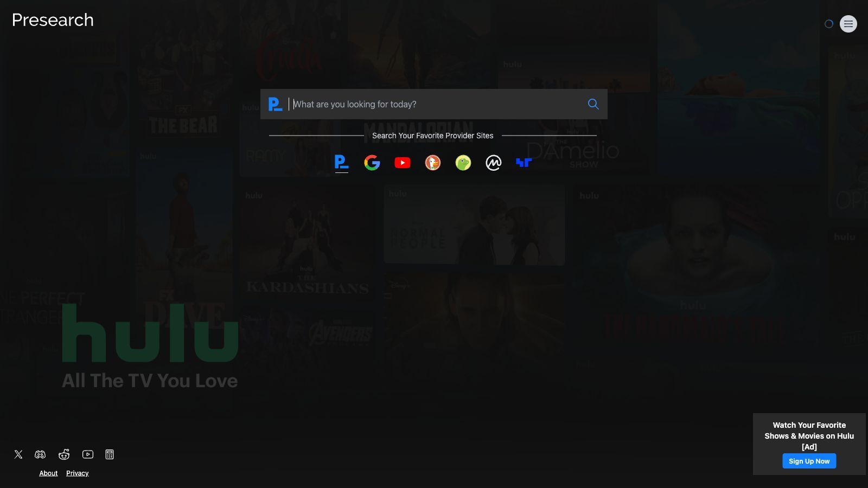
Task: Select the TradingView provider icon
Action: pos(524,162)
